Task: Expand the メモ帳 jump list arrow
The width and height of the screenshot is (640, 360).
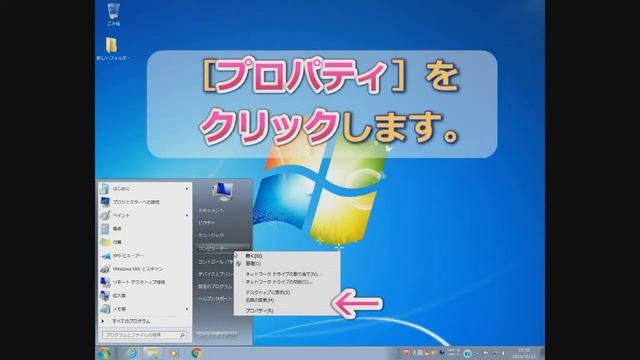Action: pyautogui.click(x=187, y=309)
